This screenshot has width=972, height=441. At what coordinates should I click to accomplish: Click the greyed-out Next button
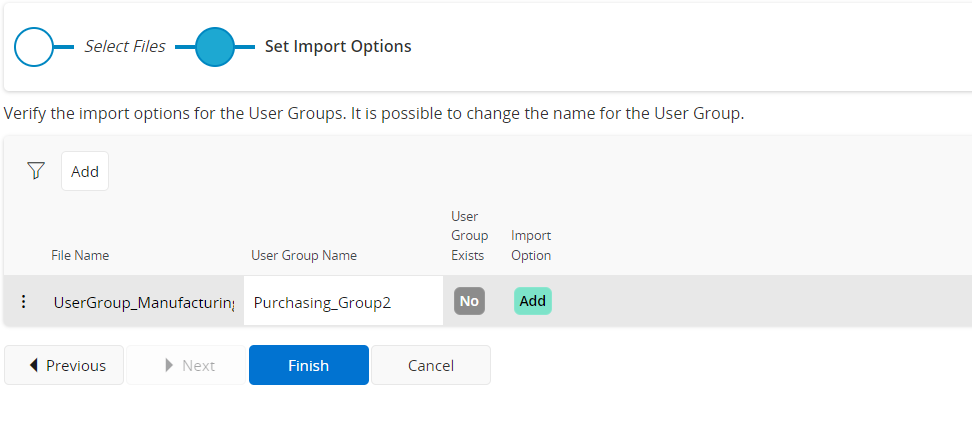click(x=186, y=365)
